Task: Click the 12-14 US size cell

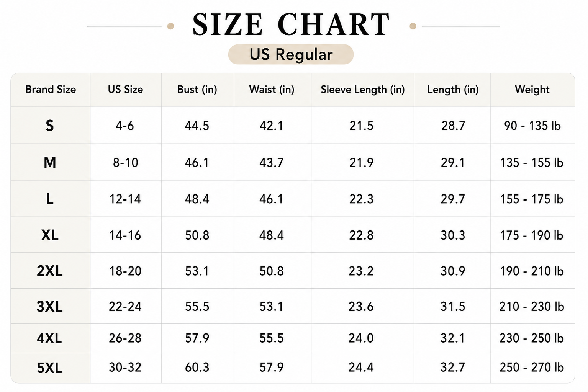Action: [x=125, y=199]
